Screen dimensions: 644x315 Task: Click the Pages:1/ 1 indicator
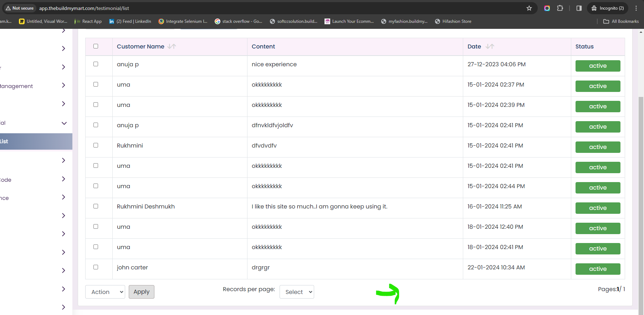pyautogui.click(x=611, y=289)
